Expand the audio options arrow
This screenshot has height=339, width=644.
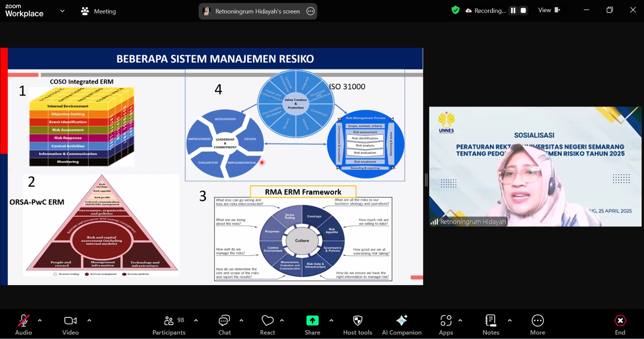point(40,321)
